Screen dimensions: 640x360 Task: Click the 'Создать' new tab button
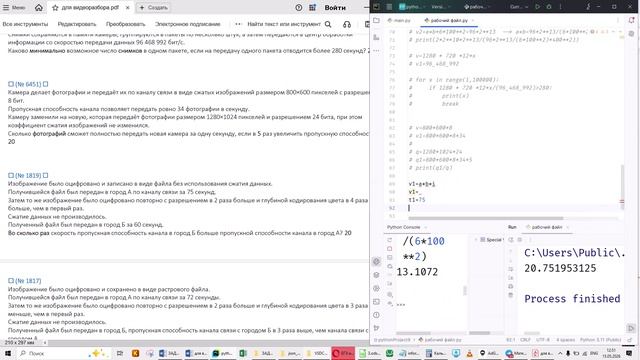point(153,7)
